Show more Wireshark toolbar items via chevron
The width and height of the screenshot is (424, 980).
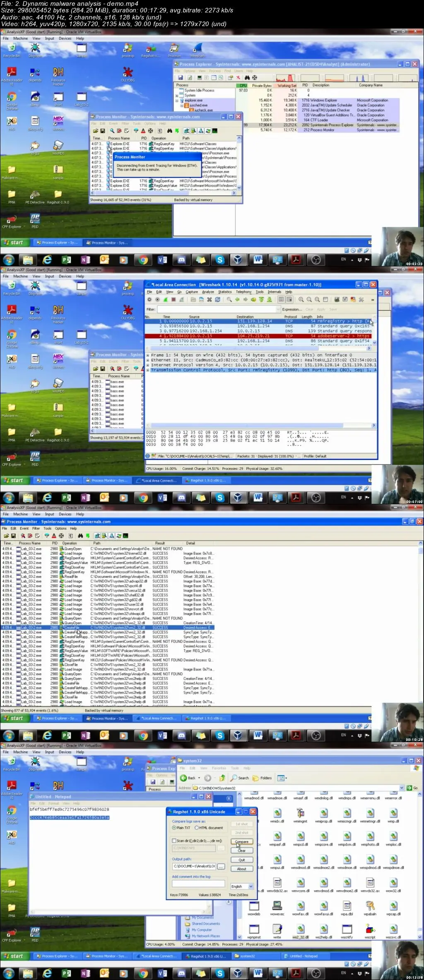click(372, 300)
